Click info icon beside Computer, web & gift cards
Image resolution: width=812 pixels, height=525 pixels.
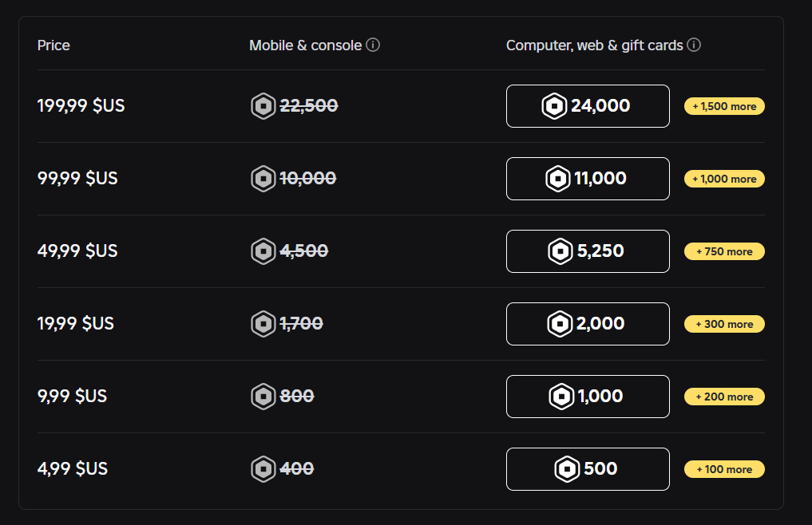point(694,45)
